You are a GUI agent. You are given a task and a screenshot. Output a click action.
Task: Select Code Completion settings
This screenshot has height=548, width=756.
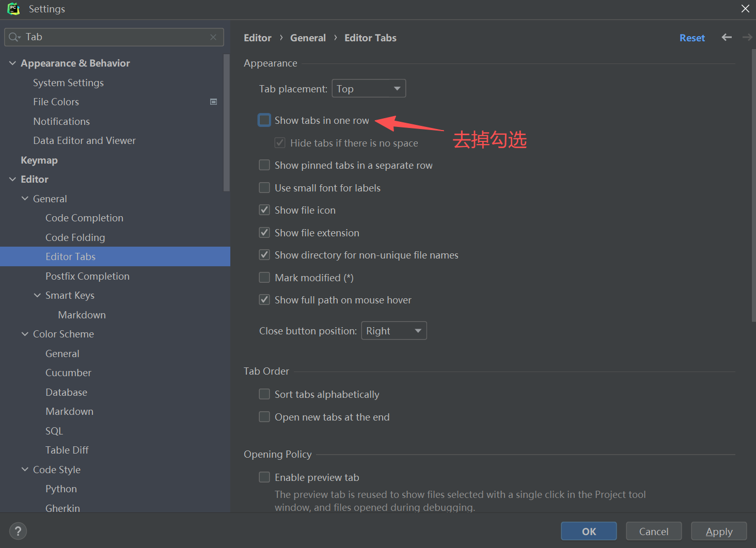[84, 218]
